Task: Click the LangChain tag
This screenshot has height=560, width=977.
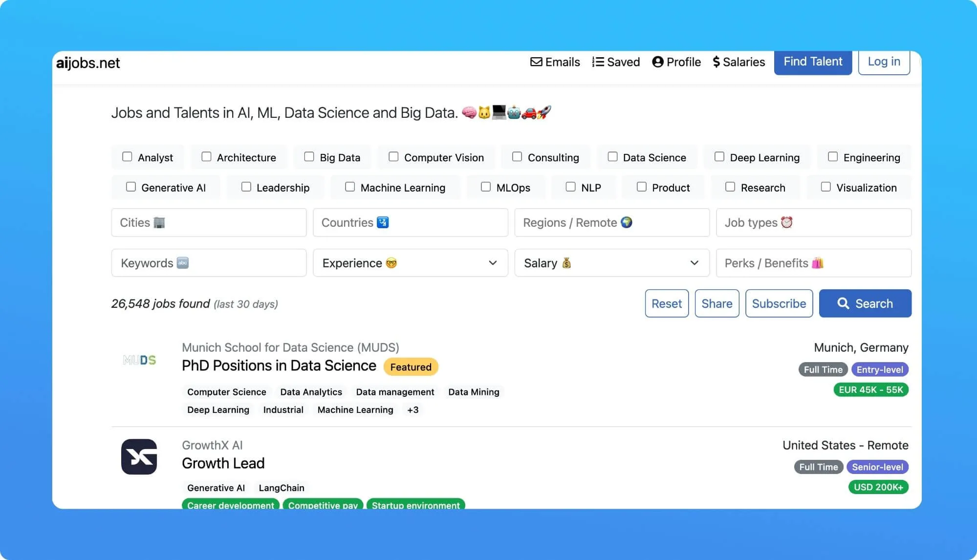Action: [x=282, y=488]
